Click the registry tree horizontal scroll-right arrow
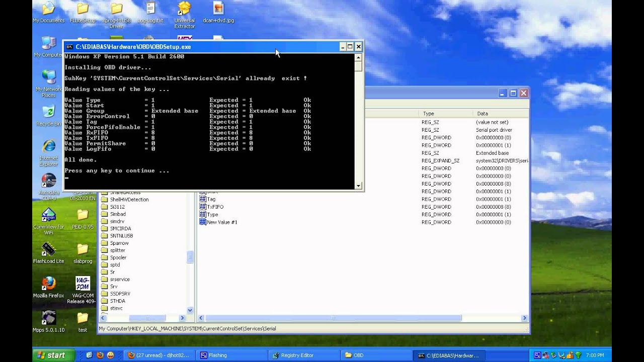The width and height of the screenshot is (644, 362). pyautogui.click(x=183, y=318)
